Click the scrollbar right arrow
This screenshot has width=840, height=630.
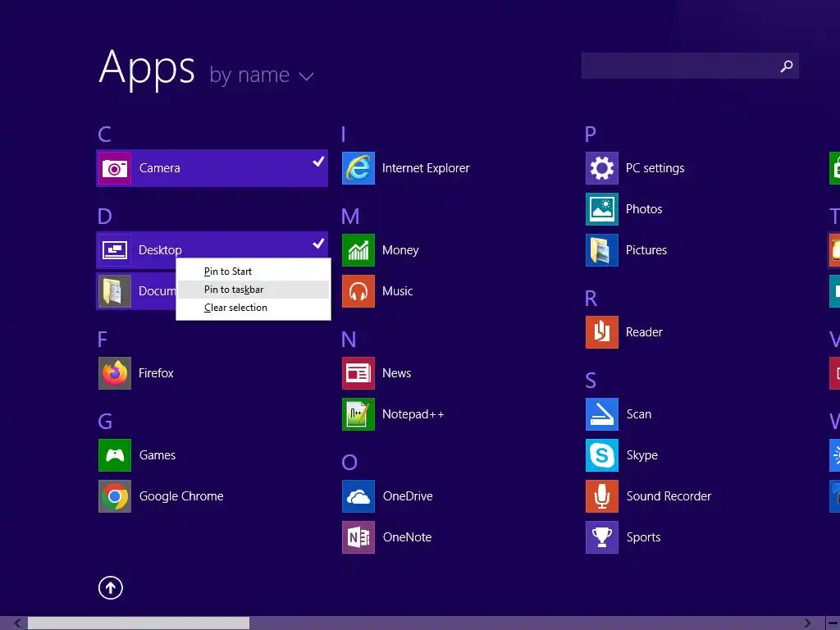click(x=807, y=623)
